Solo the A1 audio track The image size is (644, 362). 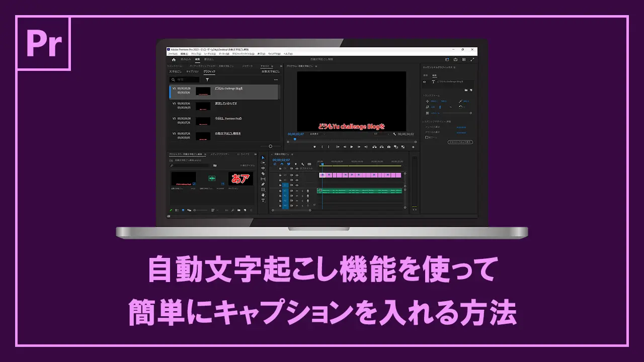coord(302,191)
